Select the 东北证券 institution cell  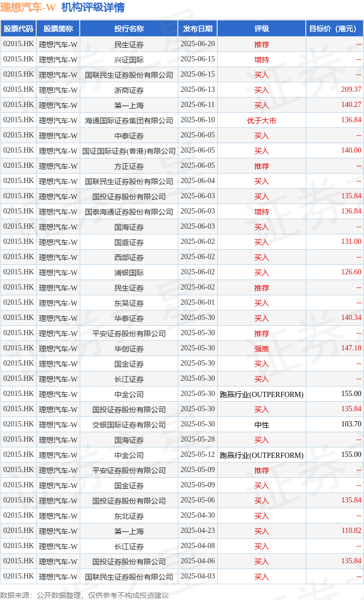tap(129, 516)
